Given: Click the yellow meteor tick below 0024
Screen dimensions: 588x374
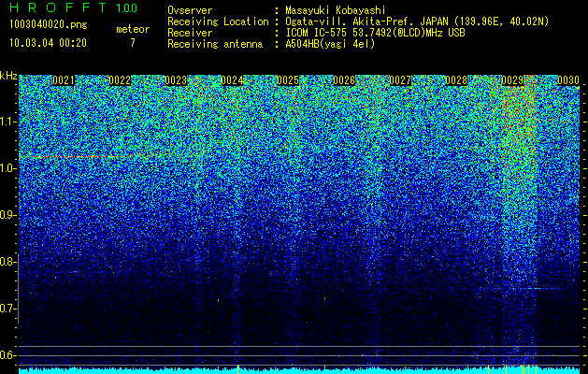Looking at the screenshot, I should pyautogui.click(x=237, y=369).
